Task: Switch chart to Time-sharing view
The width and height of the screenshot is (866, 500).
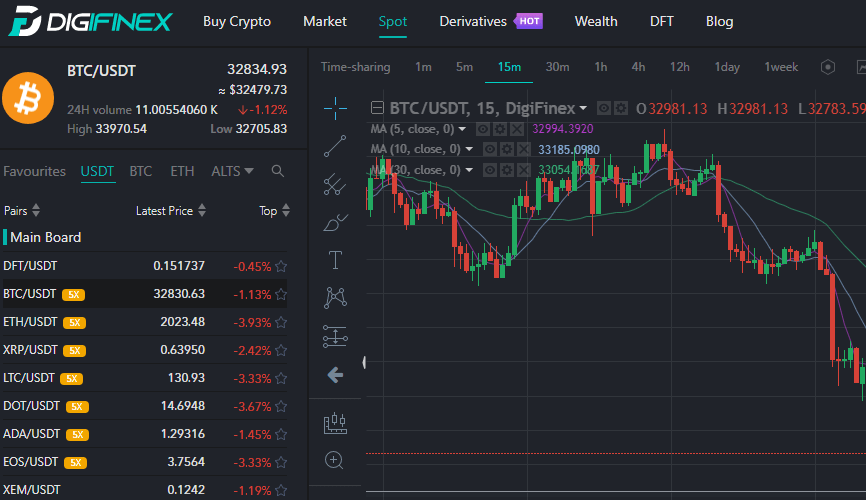Action: (x=356, y=67)
